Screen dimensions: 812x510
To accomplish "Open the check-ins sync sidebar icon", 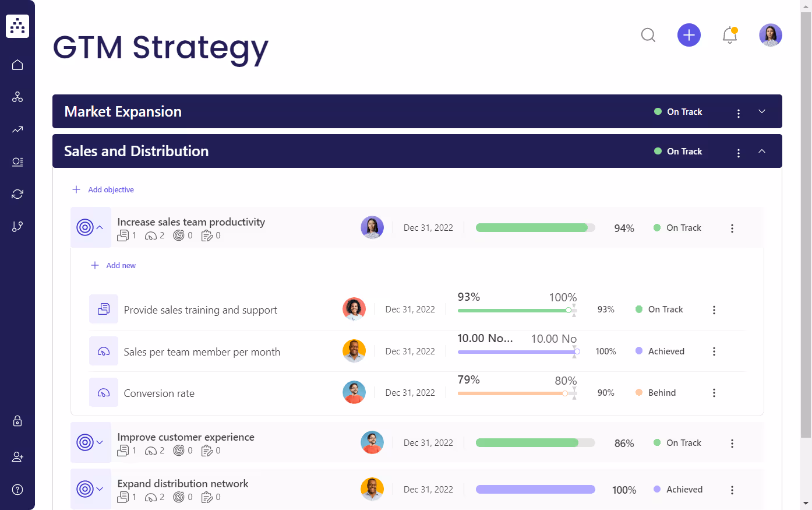I will (17, 194).
